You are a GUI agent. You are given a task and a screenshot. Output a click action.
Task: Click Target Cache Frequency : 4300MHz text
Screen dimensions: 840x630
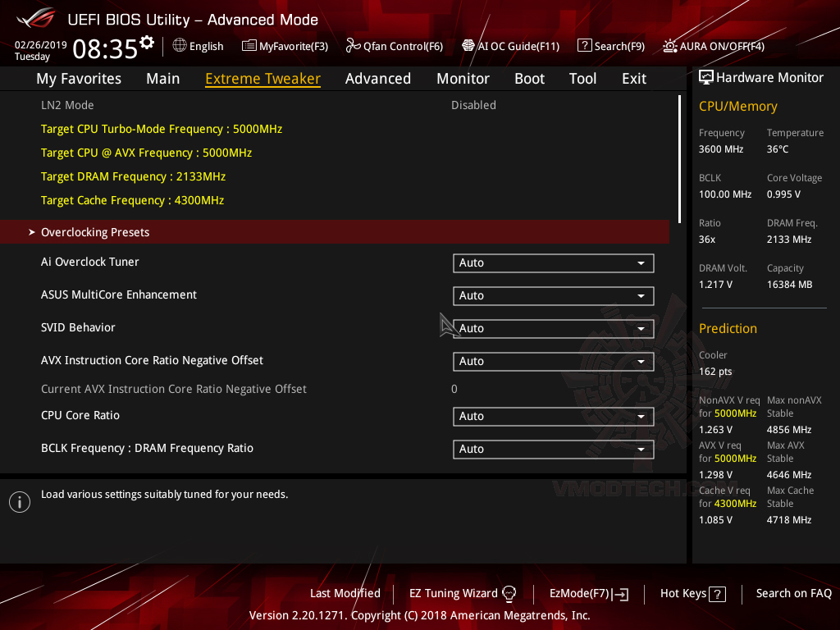[x=132, y=200]
